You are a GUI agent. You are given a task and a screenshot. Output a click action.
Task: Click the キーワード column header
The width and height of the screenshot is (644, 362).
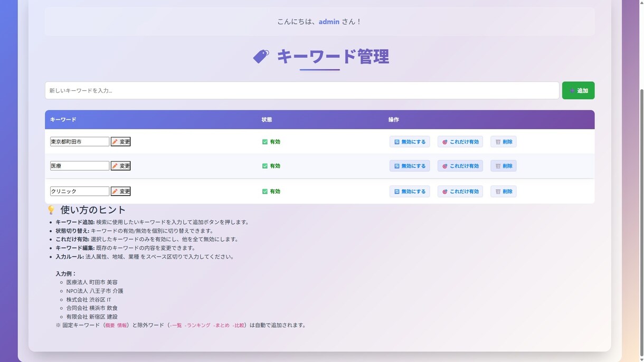[x=63, y=120]
